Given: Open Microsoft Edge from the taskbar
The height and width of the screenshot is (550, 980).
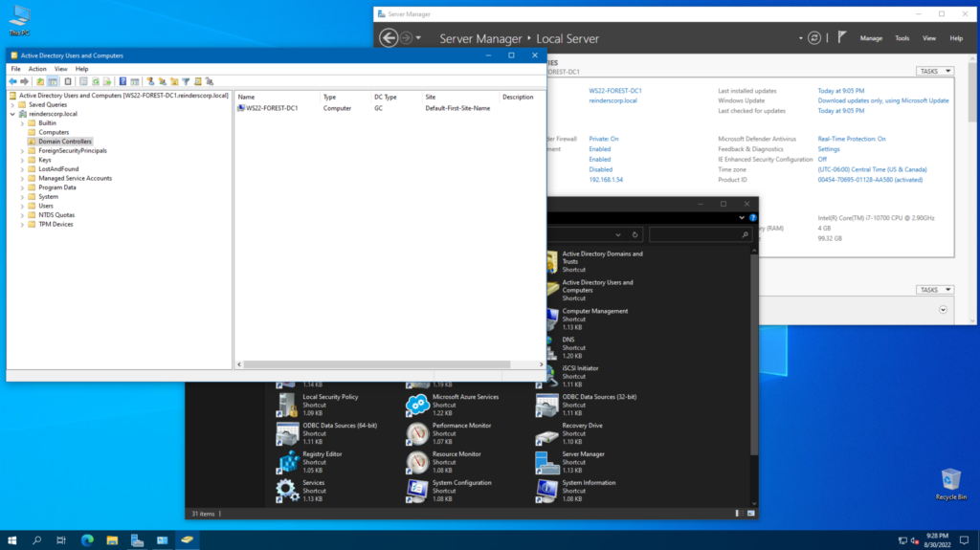Looking at the screenshot, I should pyautogui.click(x=87, y=540).
